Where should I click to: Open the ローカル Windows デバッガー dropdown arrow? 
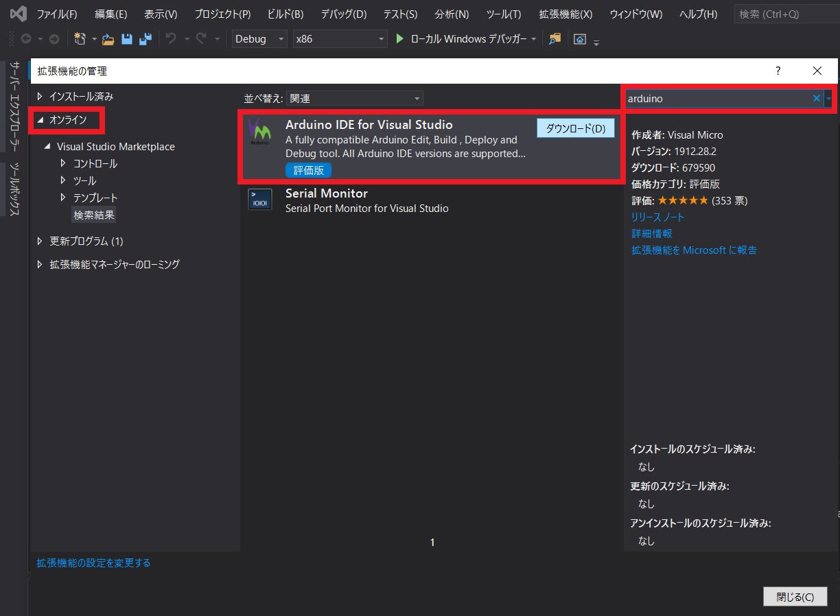533,39
